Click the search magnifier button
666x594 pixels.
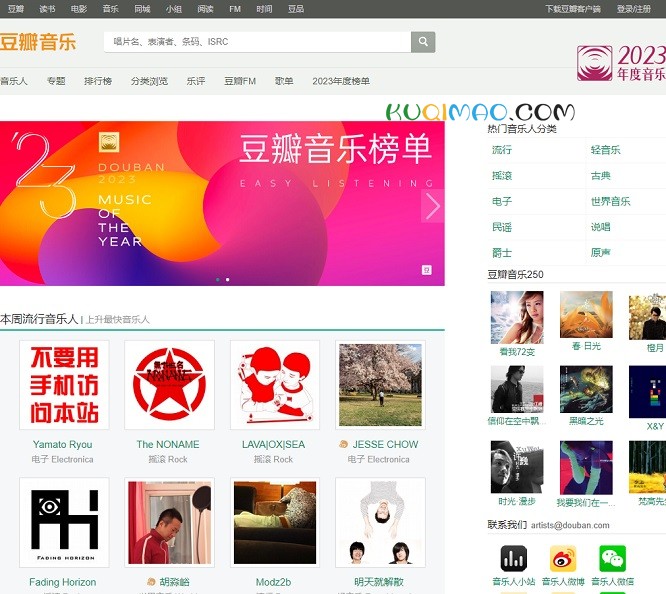(x=423, y=42)
